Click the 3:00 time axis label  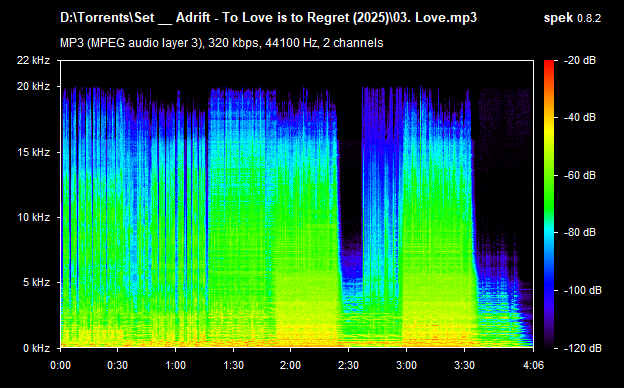(406, 365)
